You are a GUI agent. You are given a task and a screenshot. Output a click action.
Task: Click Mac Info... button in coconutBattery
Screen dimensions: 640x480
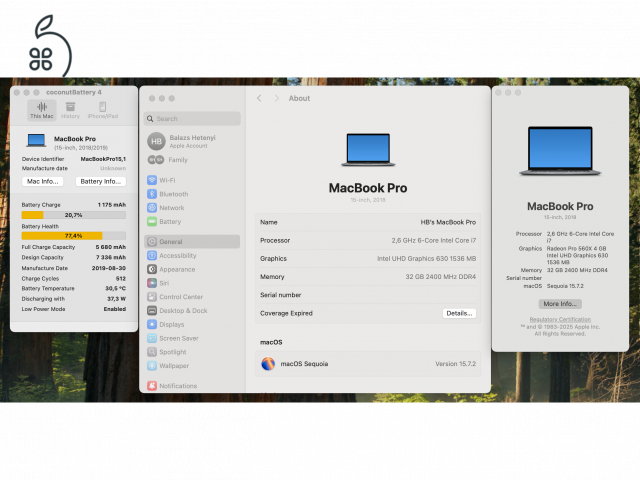(x=42, y=181)
